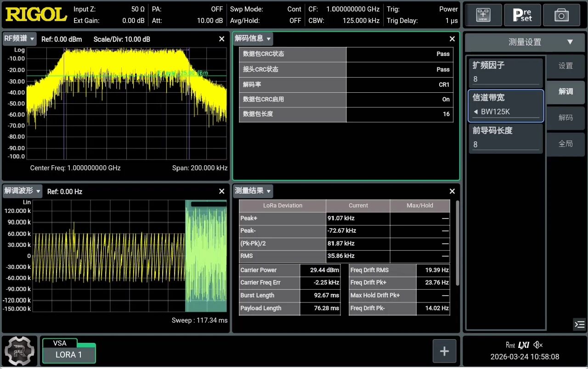Click the Rmt remote indicator
This screenshot has height=369, width=588.
510,345
